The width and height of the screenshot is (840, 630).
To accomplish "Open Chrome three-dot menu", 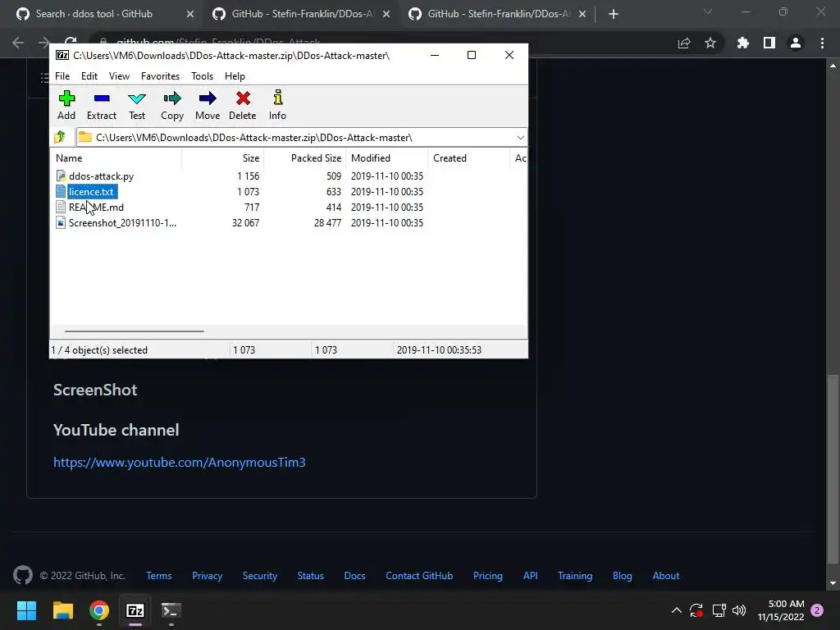I will 822,43.
